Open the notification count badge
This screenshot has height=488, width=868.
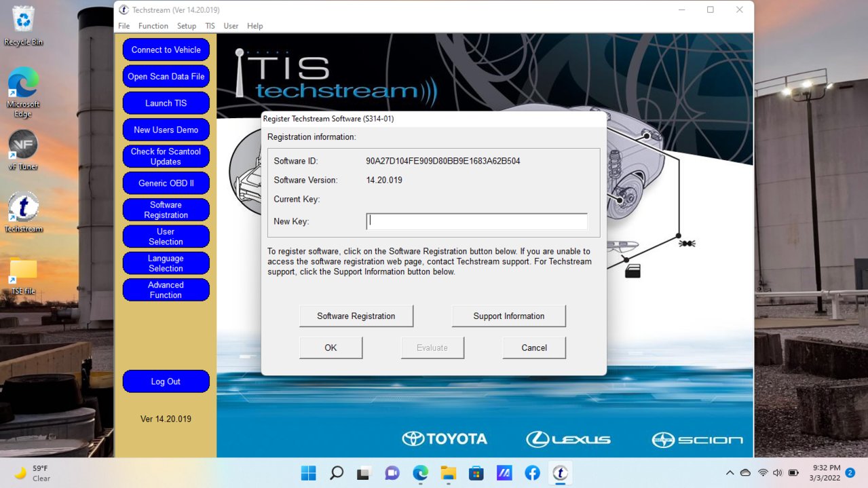point(850,473)
